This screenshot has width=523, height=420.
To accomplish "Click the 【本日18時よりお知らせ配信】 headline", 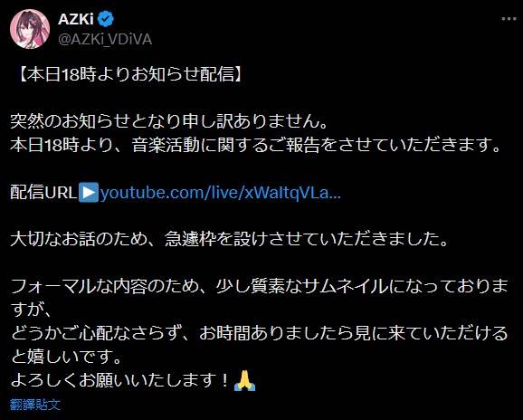I will (x=130, y=74).
